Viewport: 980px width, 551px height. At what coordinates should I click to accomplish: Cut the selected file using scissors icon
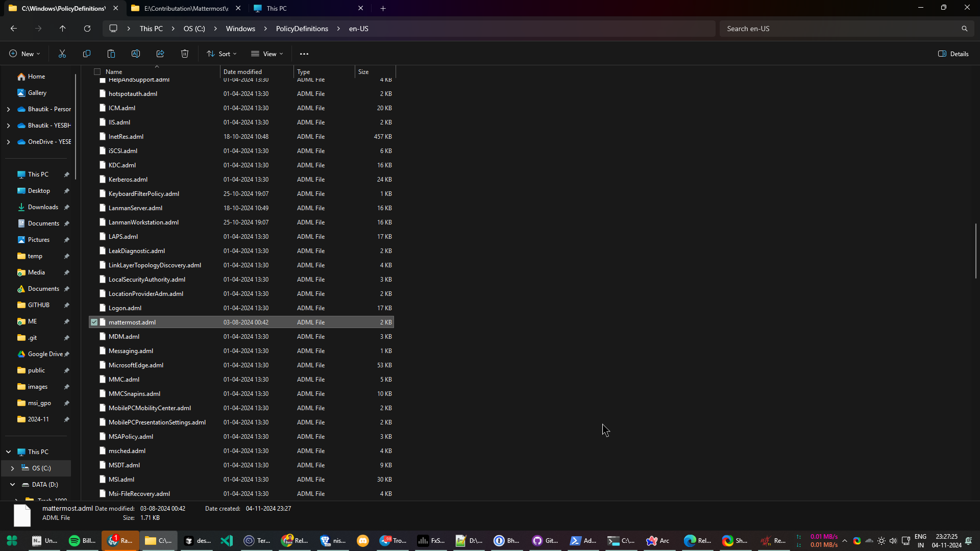[62, 54]
